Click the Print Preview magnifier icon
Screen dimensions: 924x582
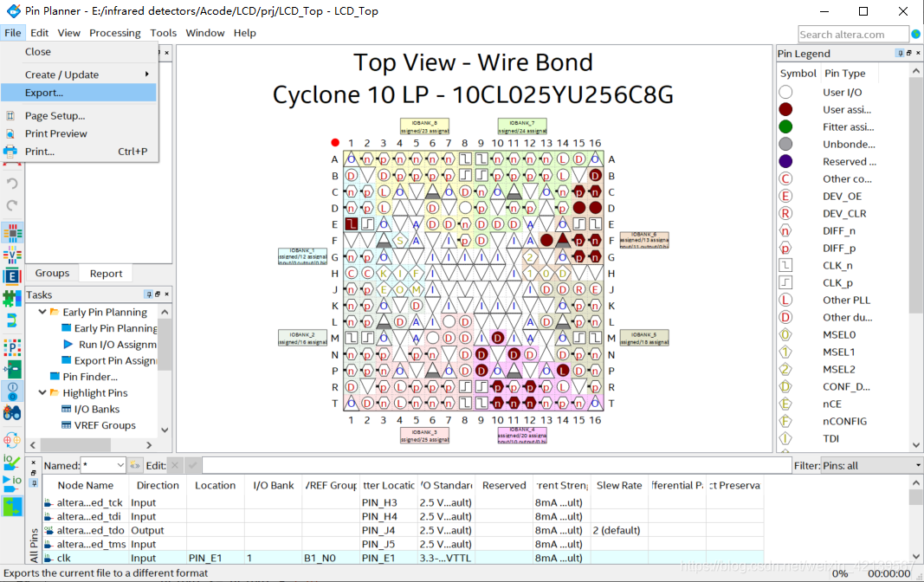tap(10, 133)
